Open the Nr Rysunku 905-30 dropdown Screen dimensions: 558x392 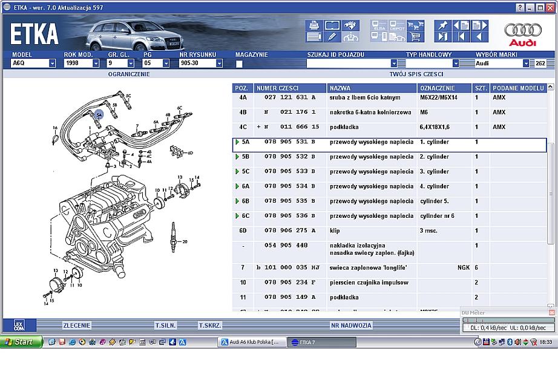219,64
